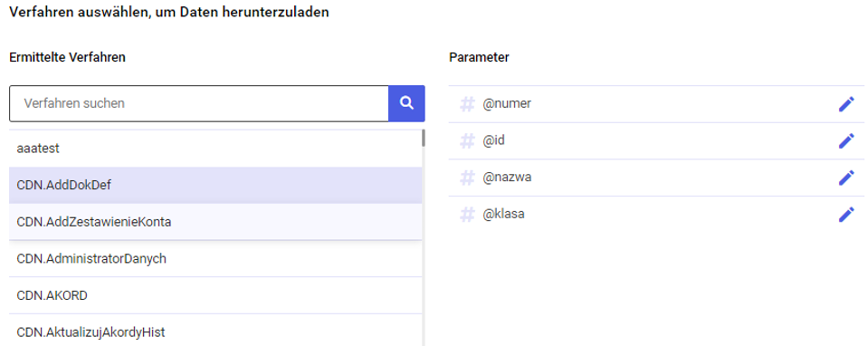The image size is (868, 346).
Task: Click hash icon beside @numer
Action: [468, 104]
